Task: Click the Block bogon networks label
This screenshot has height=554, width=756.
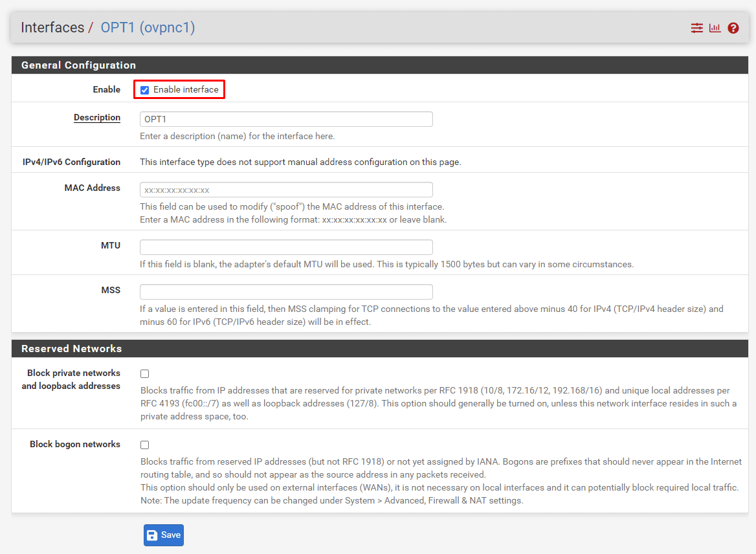Action: 75,444
